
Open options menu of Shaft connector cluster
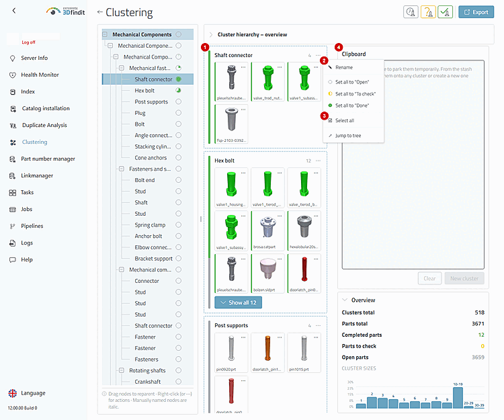click(318, 55)
